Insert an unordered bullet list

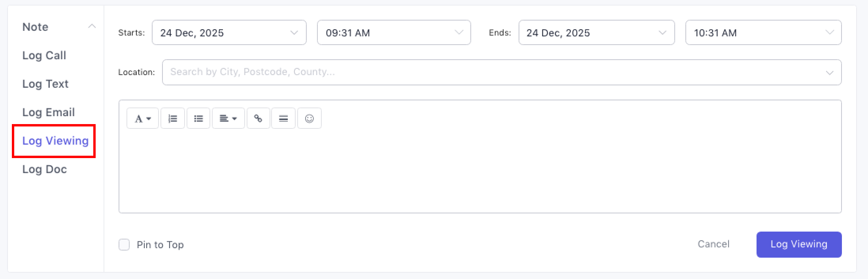pos(198,119)
